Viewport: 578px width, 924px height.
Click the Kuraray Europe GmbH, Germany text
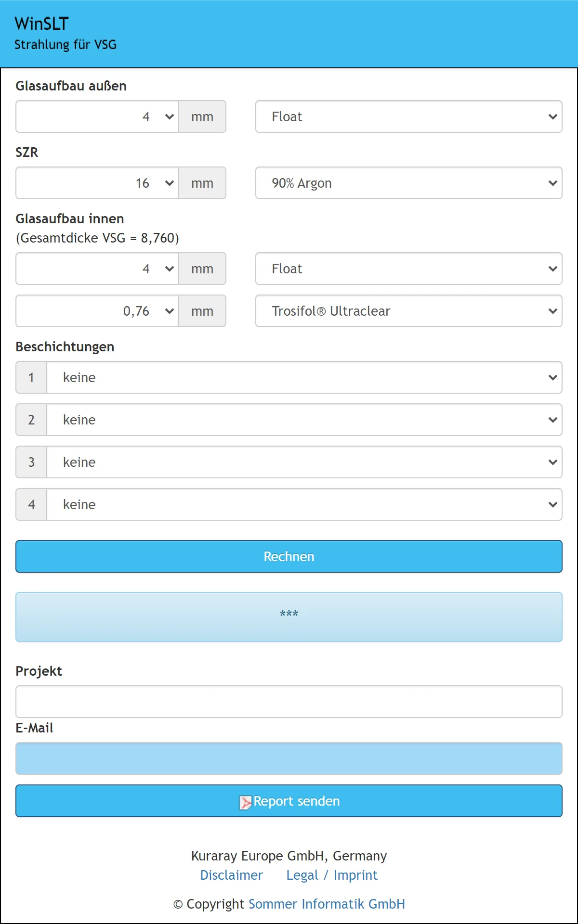coord(289,856)
